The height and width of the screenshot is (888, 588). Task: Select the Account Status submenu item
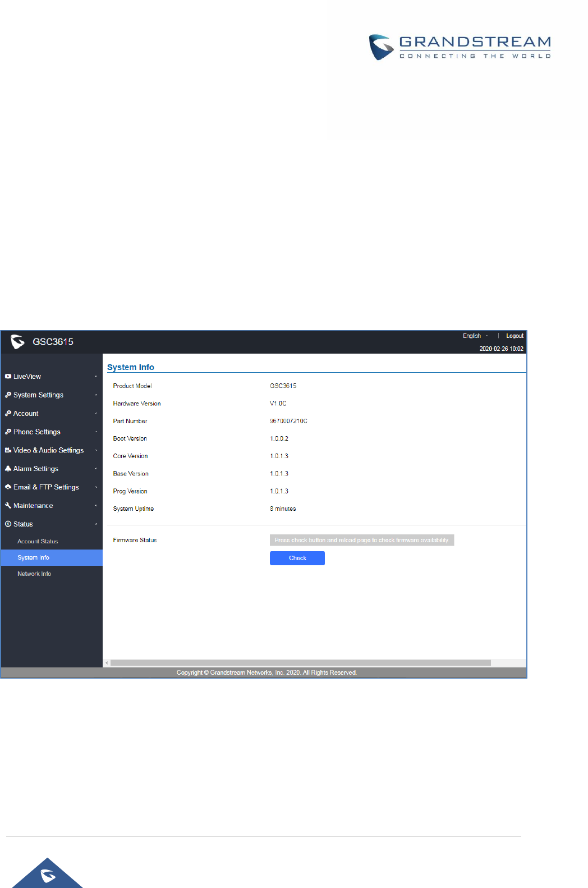tap(52, 542)
